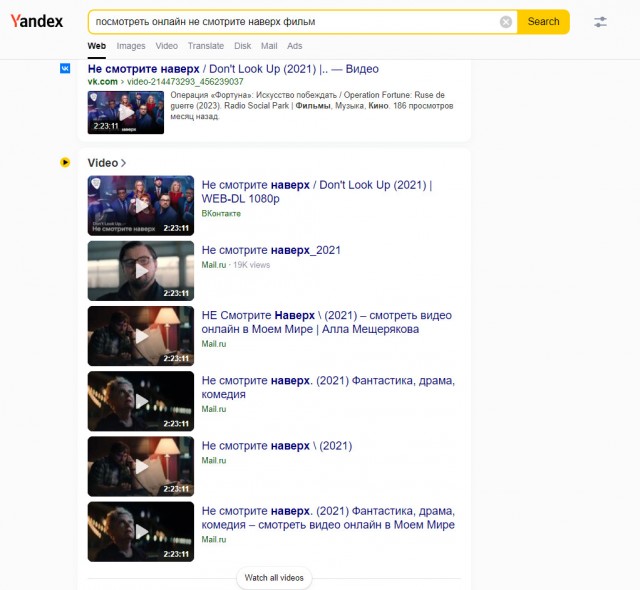Open the Disk tab
The width and height of the screenshot is (640, 590).
click(x=242, y=46)
